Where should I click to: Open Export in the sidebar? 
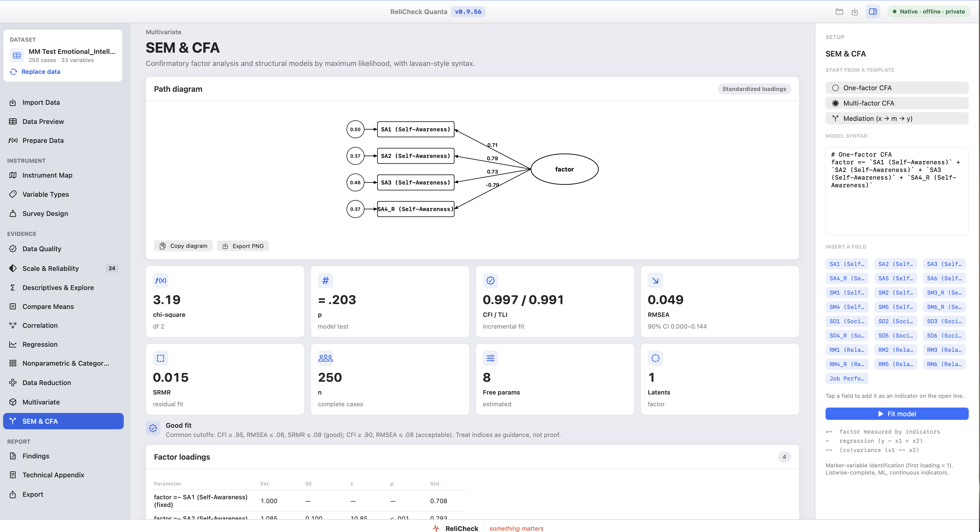[x=63, y=494]
